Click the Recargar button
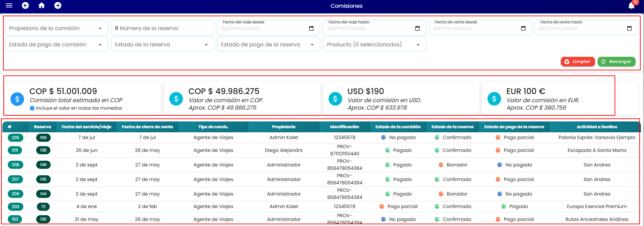The height and width of the screenshot is (226, 644). 617,62
